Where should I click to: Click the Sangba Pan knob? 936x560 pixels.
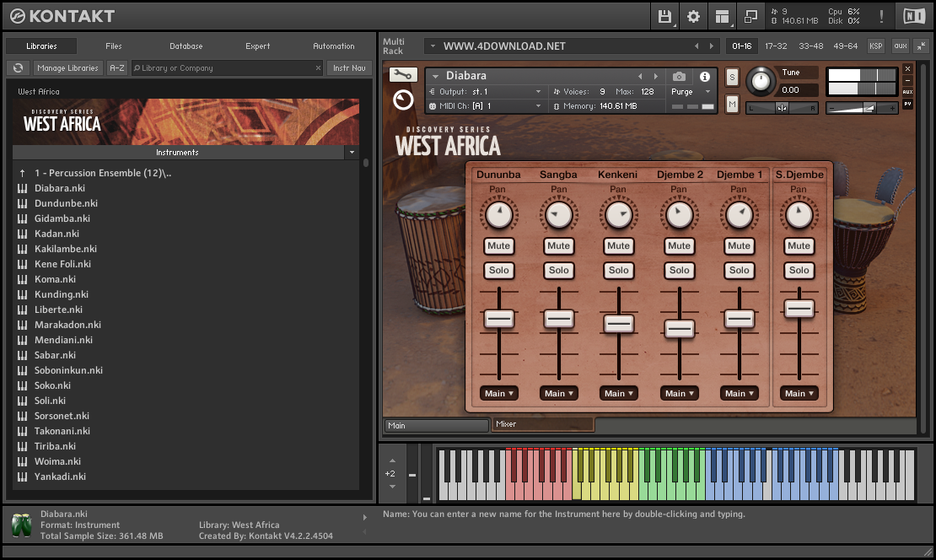[559, 216]
